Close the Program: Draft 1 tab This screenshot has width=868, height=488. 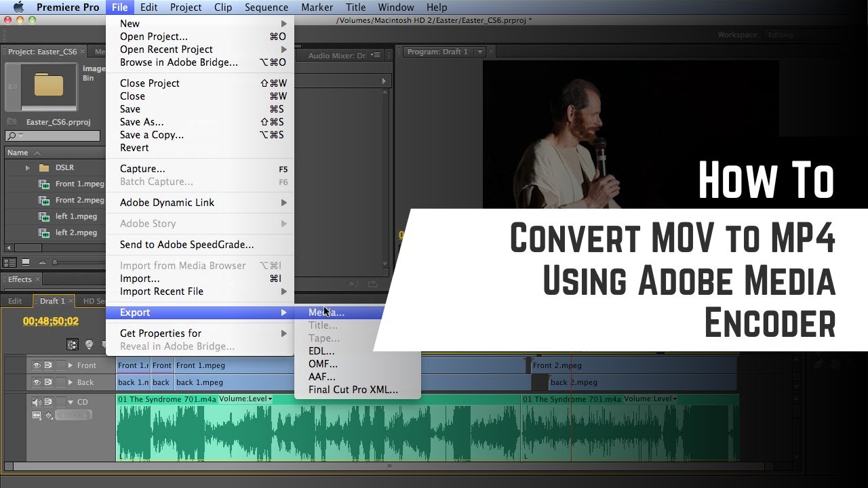[x=492, y=52]
